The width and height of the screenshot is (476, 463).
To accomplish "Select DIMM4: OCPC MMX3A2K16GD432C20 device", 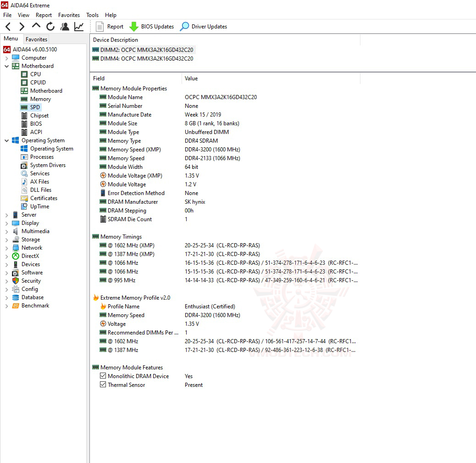I will pos(143,59).
